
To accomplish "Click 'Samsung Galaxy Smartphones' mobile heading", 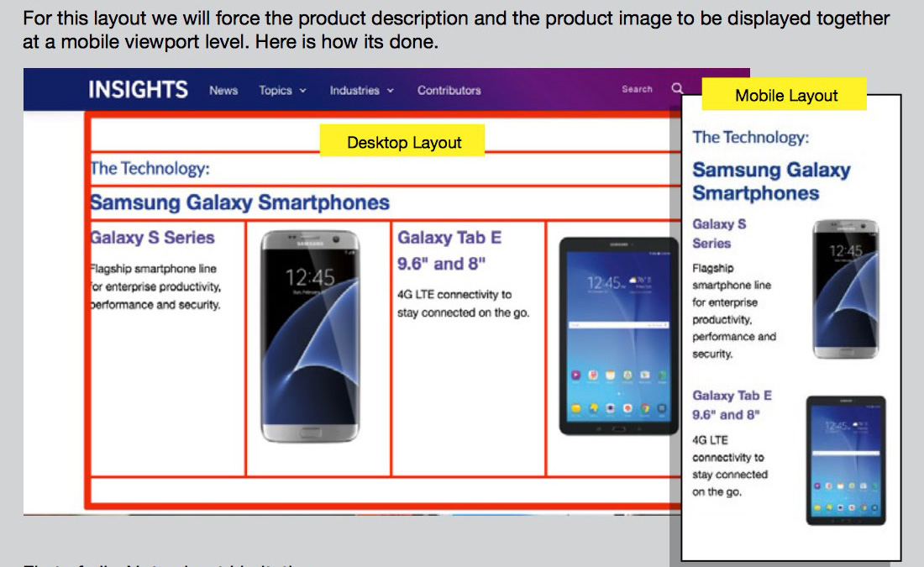I will [x=771, y=181].
